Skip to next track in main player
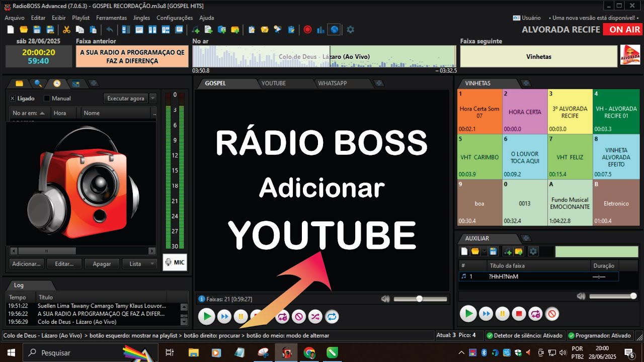The width and height of the screenshot is (644, 362). coord(224,316)
